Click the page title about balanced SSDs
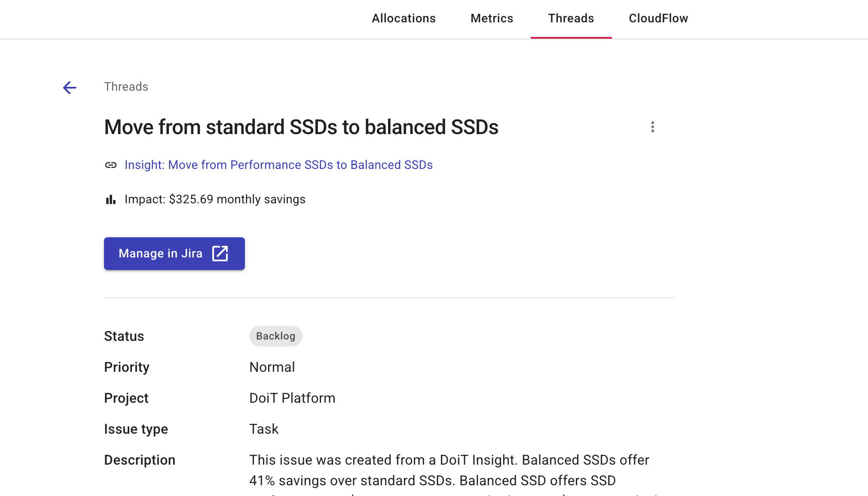 301,127
